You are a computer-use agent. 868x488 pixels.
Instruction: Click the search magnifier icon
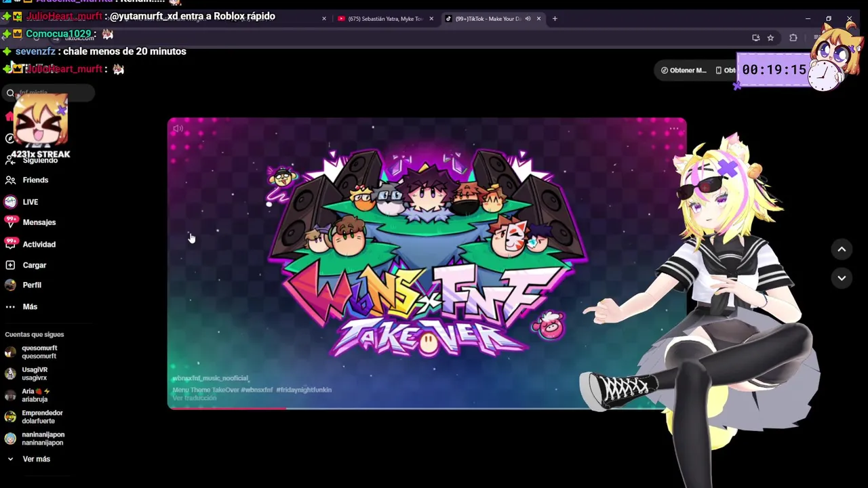(x=10, y=93)
